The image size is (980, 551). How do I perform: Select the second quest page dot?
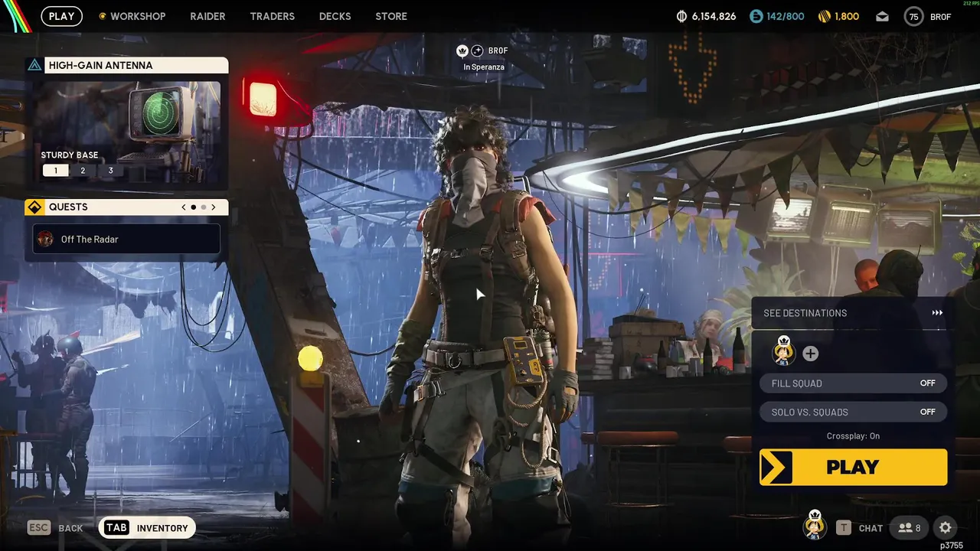[x=204, y=207]
